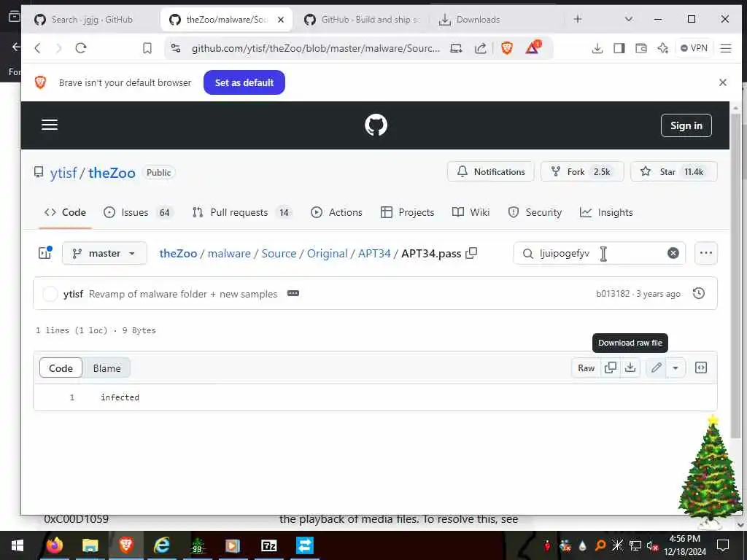Screen dimensions: 747x560
Task: Toggle the VPN button
Action: pos(694,48)
